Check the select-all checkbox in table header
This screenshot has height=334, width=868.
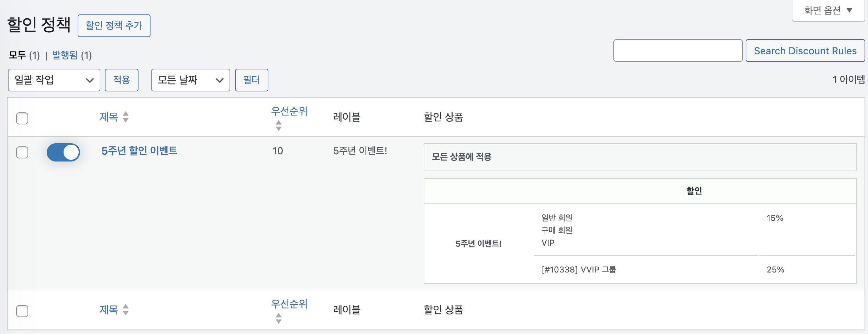(x=22, y=119)
